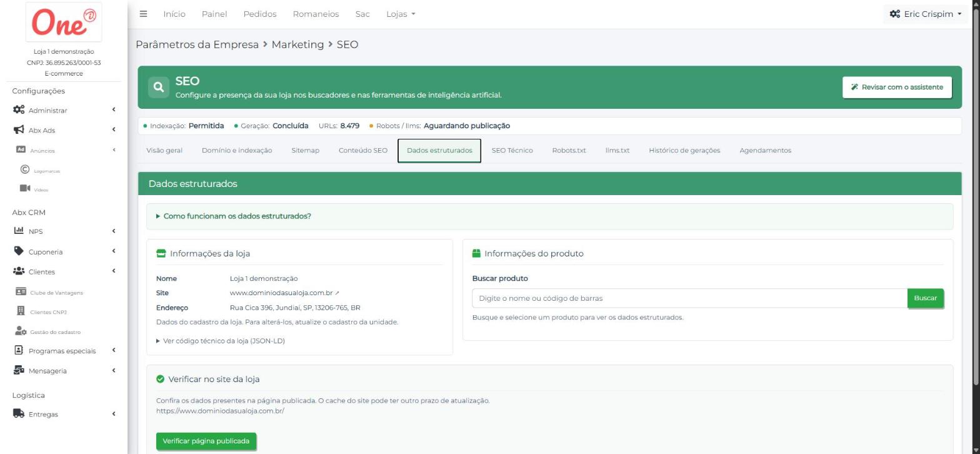The height and width of the screenshot is (454, 980).
Task: Open the Robots.txt tab
Action: point(569,151)
